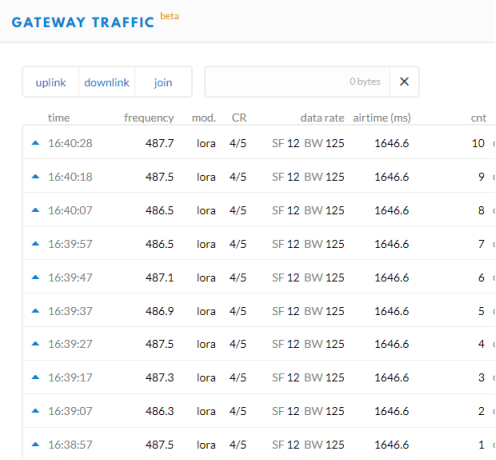Image resolution: width=496 pixels, height=460 pixels.
Task: Toggle the downlink traffic filter
Action: [107, 82]
